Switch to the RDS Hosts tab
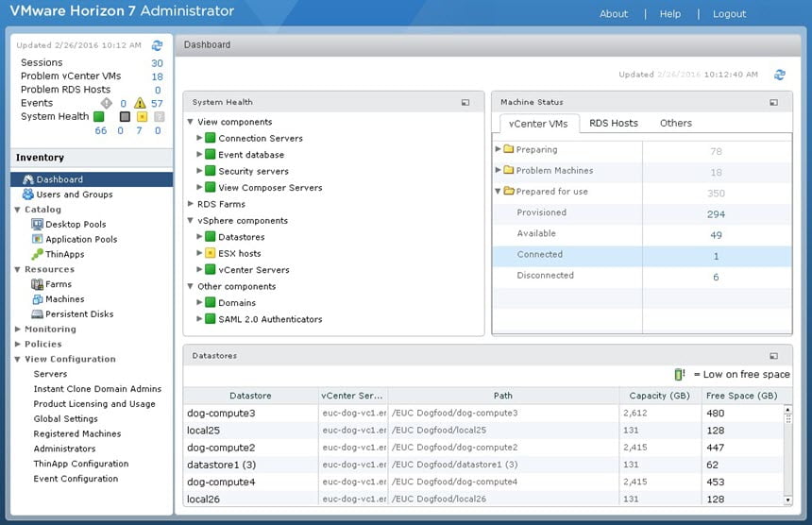Image resolution: width=812 pixels, height=525 pixels. pos(614,124)
